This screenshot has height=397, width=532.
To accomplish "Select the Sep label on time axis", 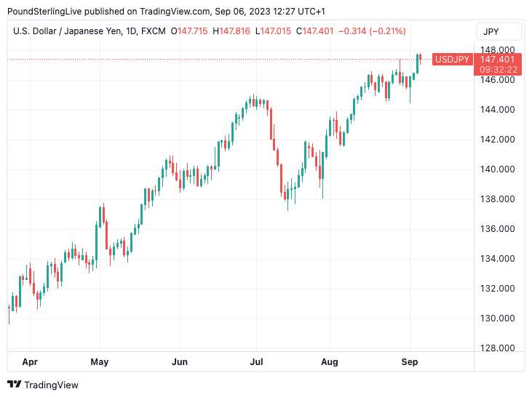I will point(409,361).
